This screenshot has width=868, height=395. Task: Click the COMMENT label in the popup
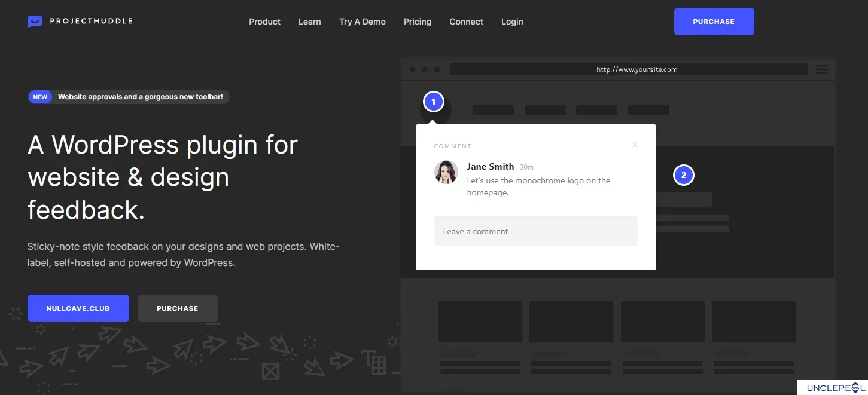pyautogui.click(x=453, y=146)
